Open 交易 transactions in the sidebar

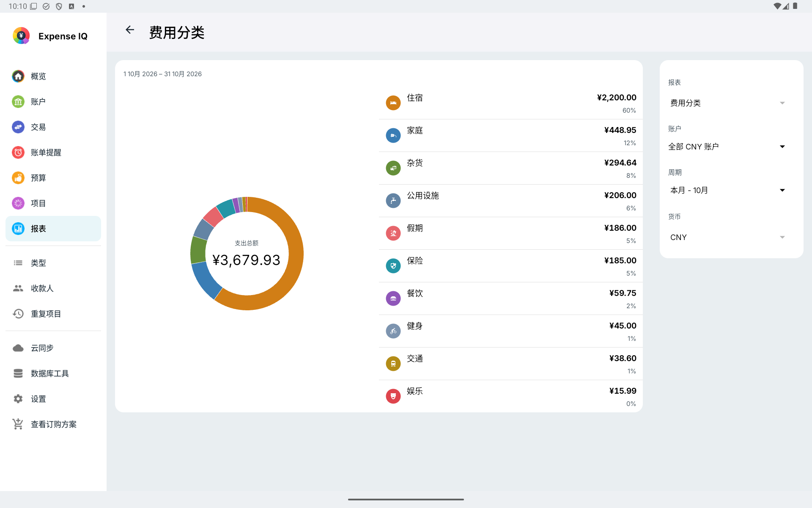[x=53, y=127]
